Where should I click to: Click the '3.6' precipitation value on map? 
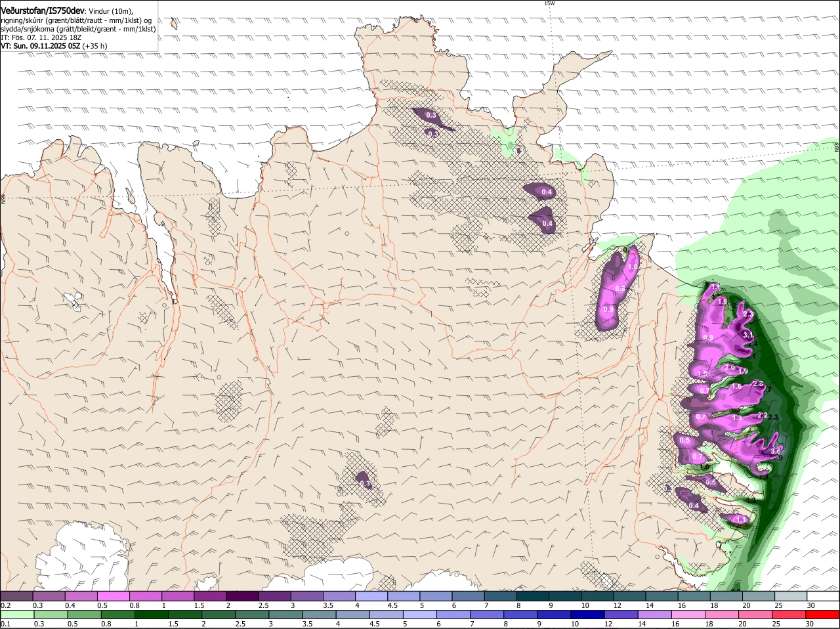pyautogui.click(x=776, y=451)
